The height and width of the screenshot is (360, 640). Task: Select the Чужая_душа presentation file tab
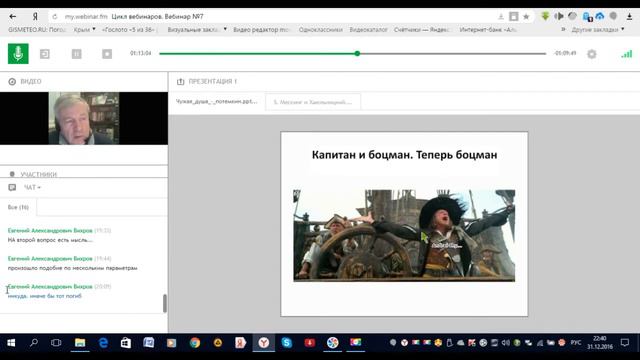point(217,102)
